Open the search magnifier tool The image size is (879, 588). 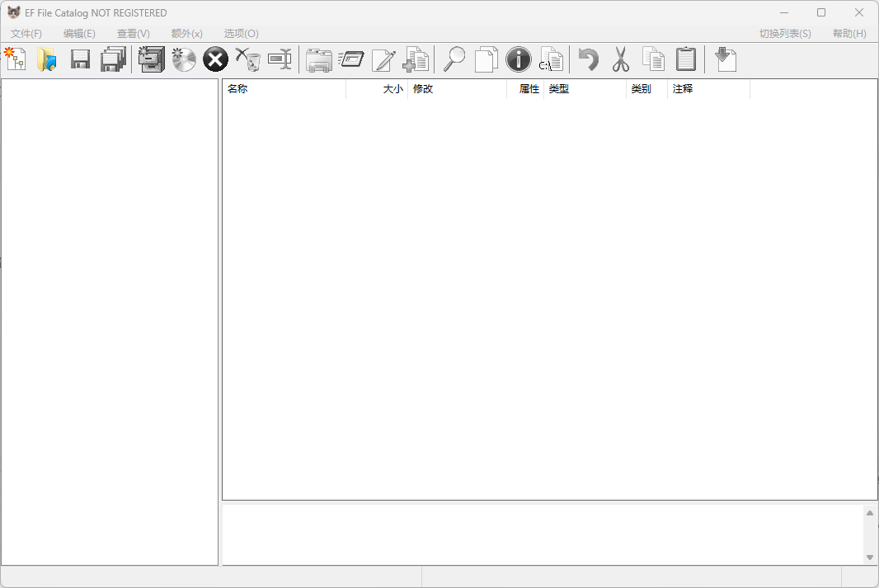pyautogui.click(x=454, y=59)
